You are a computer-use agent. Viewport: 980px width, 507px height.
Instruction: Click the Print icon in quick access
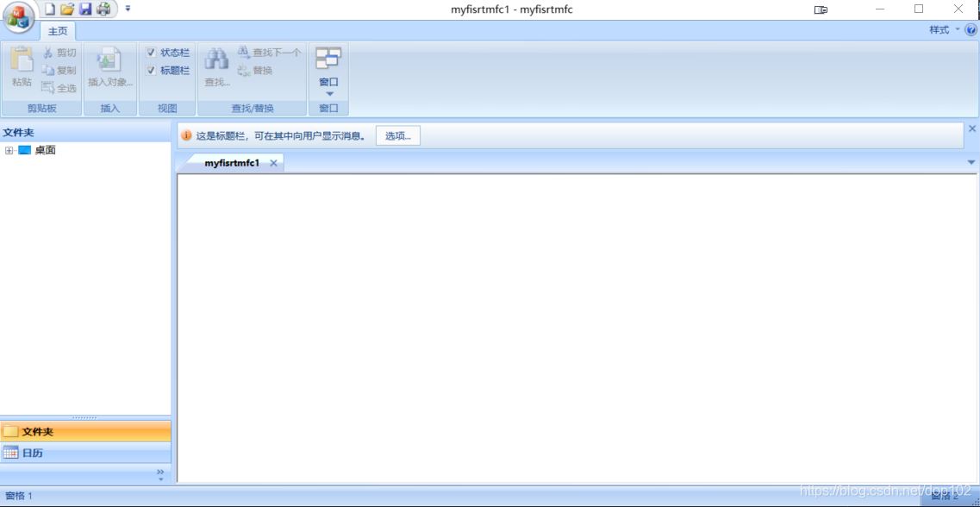coord(103,9)
